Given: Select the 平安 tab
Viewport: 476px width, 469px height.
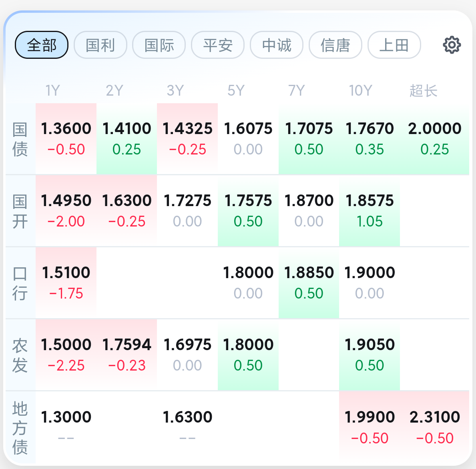Looking at the screenshot, I should [218, 45].
